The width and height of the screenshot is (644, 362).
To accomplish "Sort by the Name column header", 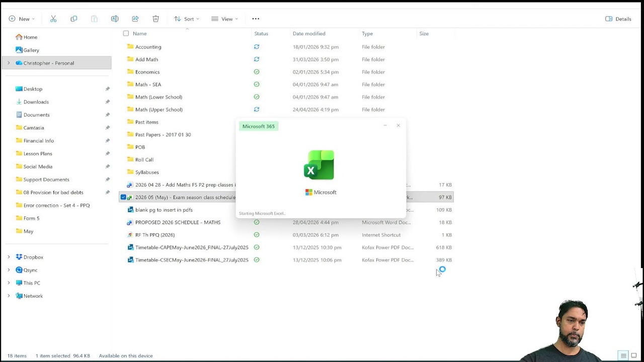I will click(x=140, y=34).
